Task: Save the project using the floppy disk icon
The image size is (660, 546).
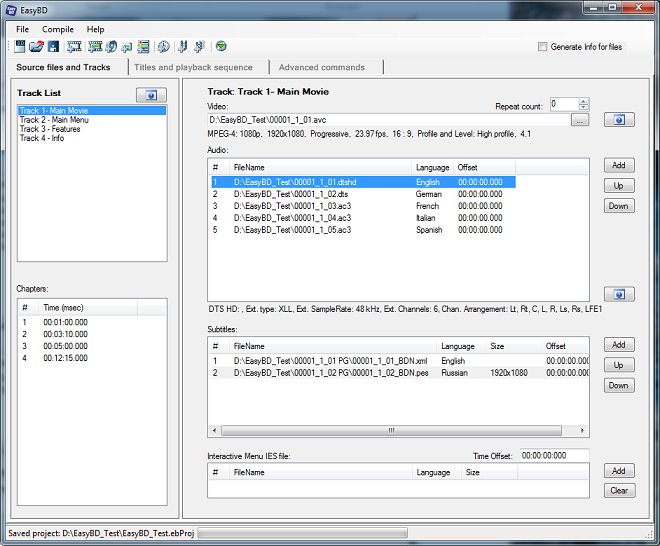Action: [53, 46]
